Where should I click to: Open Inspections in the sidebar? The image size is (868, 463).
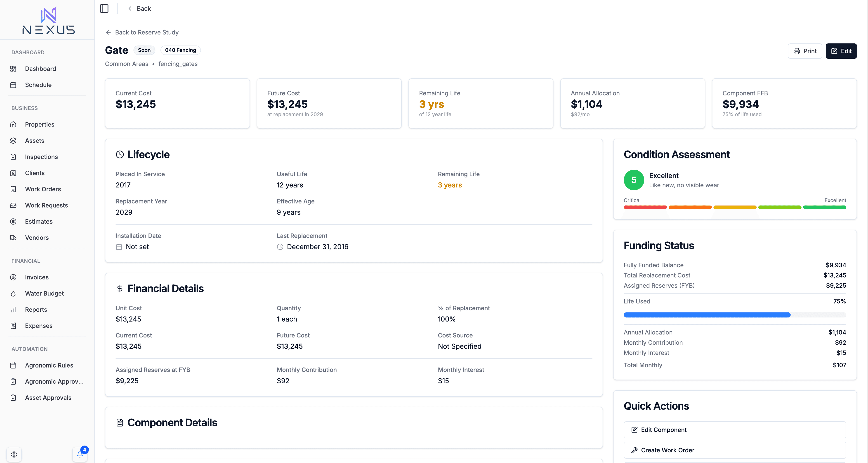(x=41, y=157)
